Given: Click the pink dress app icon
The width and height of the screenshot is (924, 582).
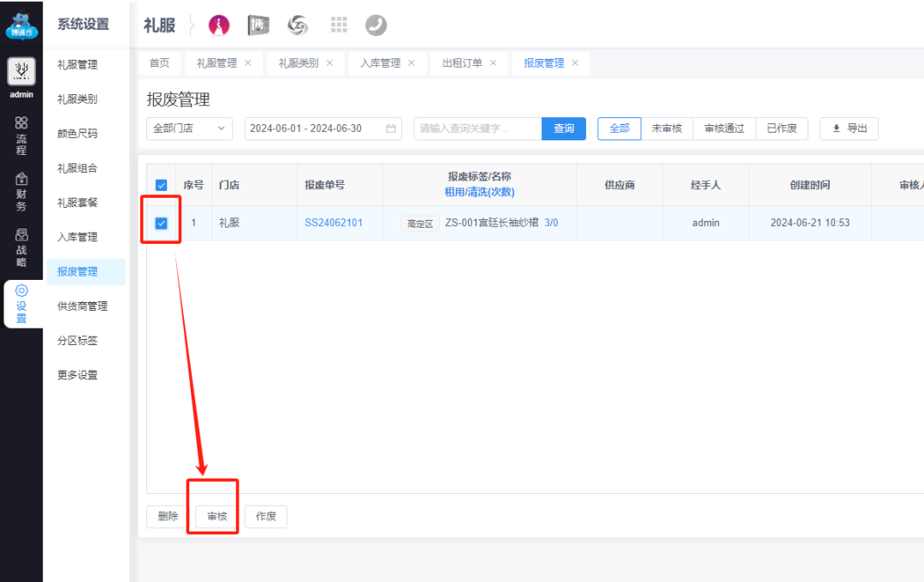Looking at the screenshot, I should tap(219, 26).
